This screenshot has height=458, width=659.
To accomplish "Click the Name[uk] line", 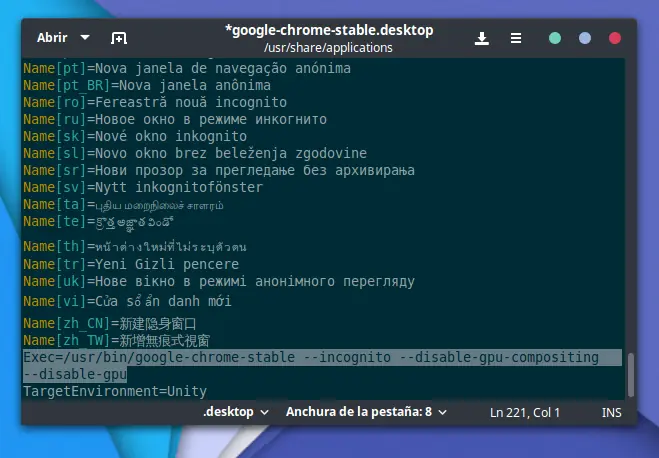I will point(219,281).
